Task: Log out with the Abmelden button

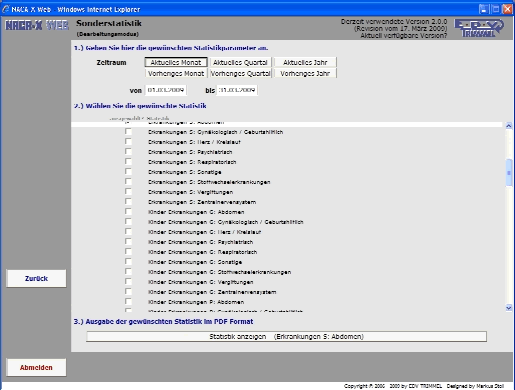Action: [x=36, y=367]
